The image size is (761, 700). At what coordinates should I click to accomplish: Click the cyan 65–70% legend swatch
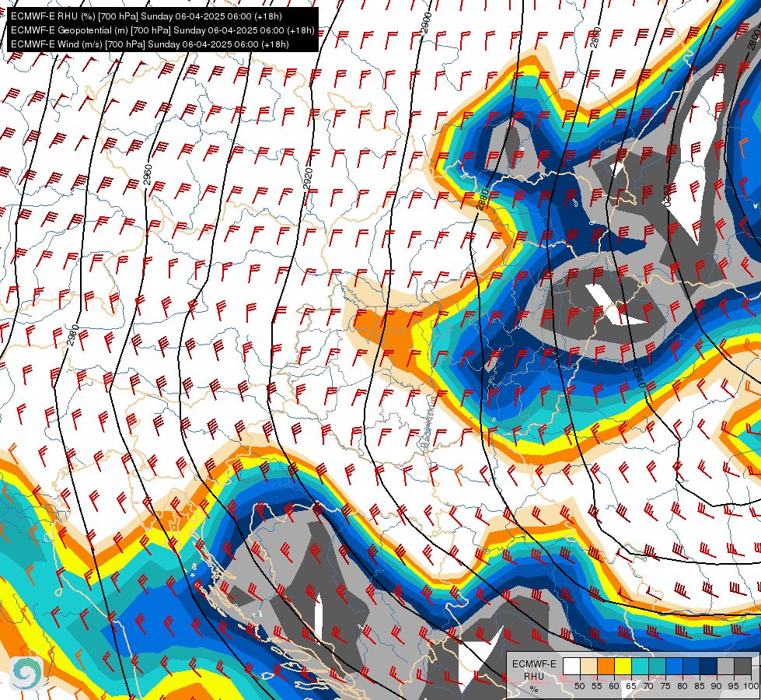[641, 666]
